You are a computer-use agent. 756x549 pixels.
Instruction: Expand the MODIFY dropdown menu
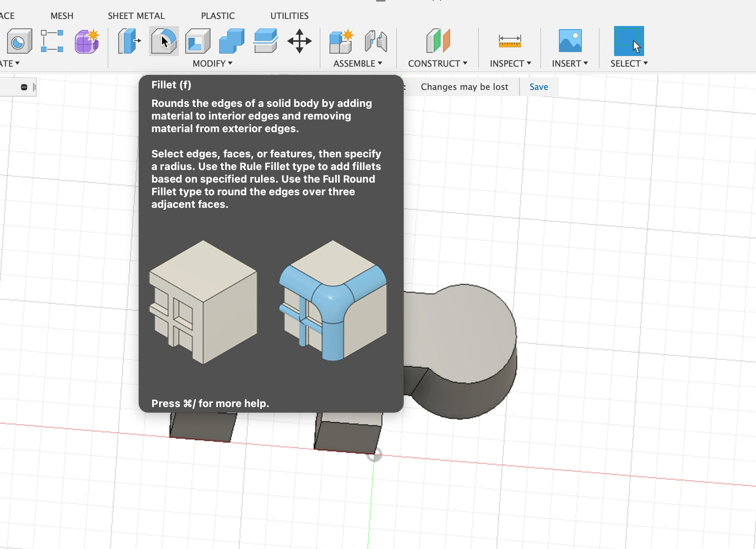[x=212, y=63]
